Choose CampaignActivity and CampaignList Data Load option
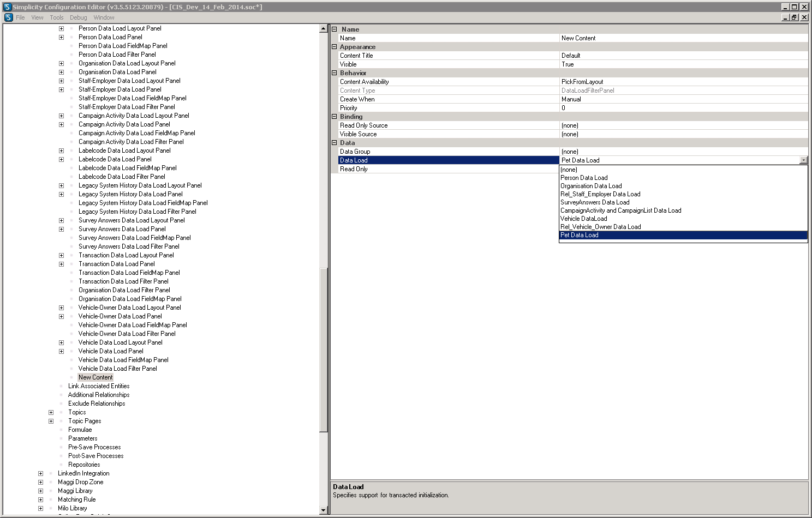Viewport: 812px width, 518px height. tap(683, 210)
